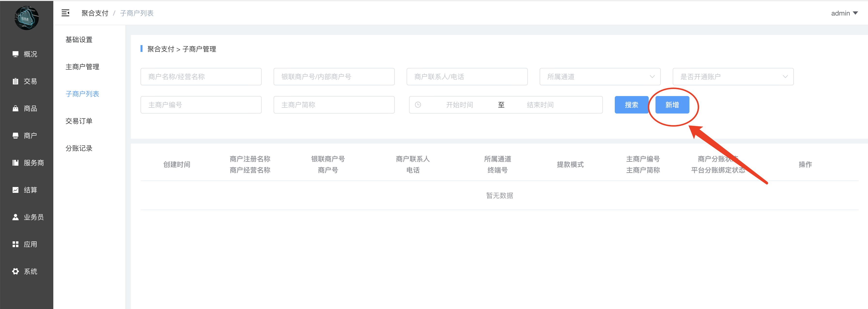
Task: Collapse sidebar with the hamburger icon
Action: tap(65, 13)
